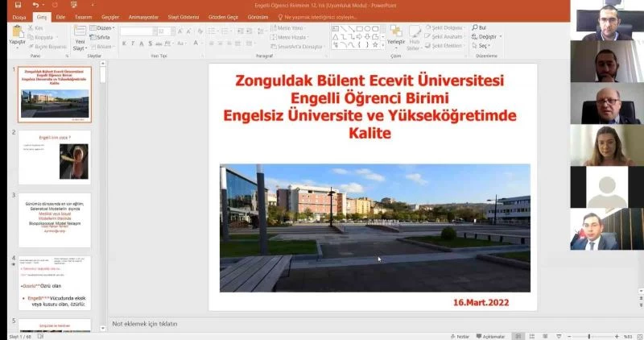Toggle bold (K) formatting
Screen dimensions: 644x340
124,44
